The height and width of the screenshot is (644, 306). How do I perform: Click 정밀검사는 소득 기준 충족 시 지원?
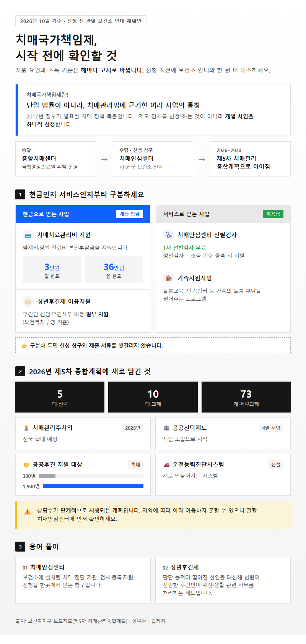coord(203,256)
